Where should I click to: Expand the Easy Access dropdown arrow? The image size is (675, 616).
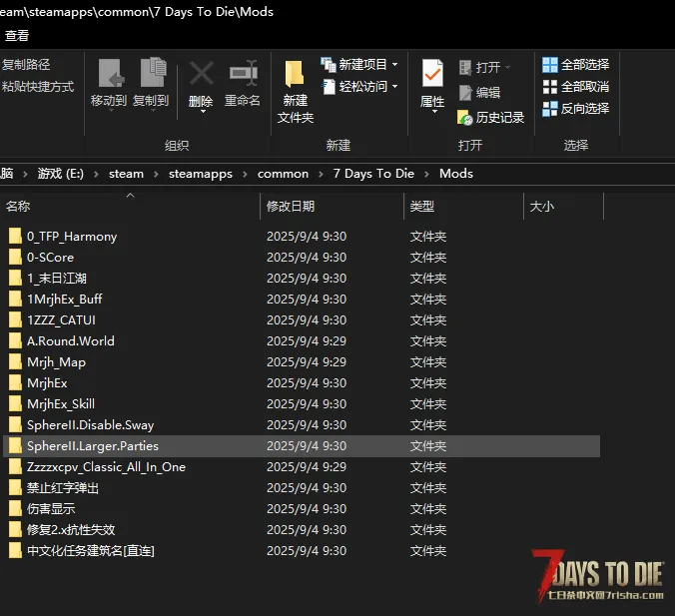394,87
